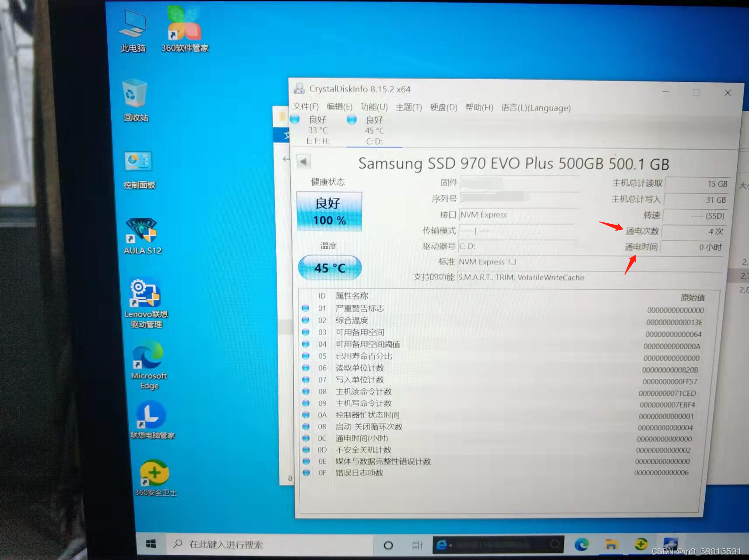The height and width of the screenshot is (560, 749).
Task: Click the 通电时间 0 小时 value
Action: (x=693, y=247)
